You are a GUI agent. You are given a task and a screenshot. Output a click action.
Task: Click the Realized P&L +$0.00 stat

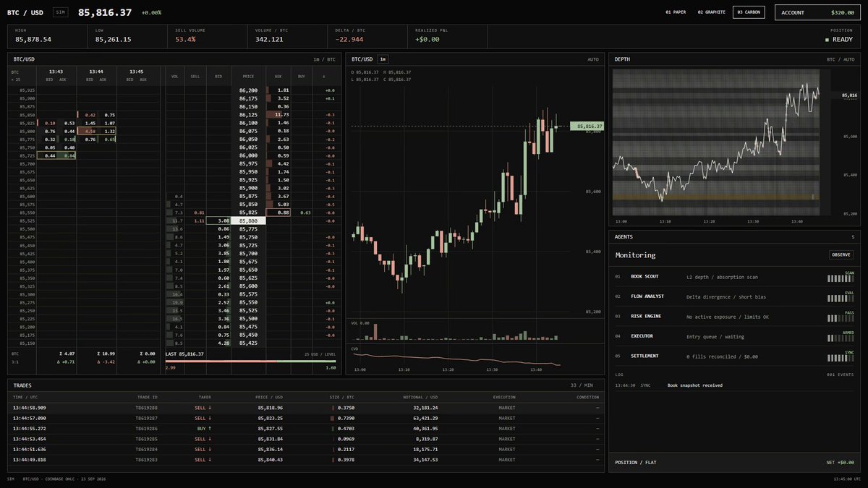(448, 36)
